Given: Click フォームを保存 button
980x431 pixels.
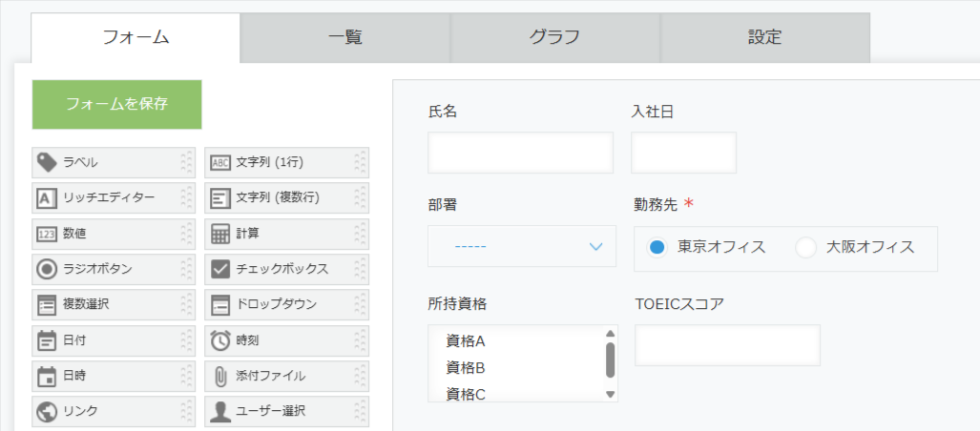Looking at the screenshot, I should (x=116, y=104).
